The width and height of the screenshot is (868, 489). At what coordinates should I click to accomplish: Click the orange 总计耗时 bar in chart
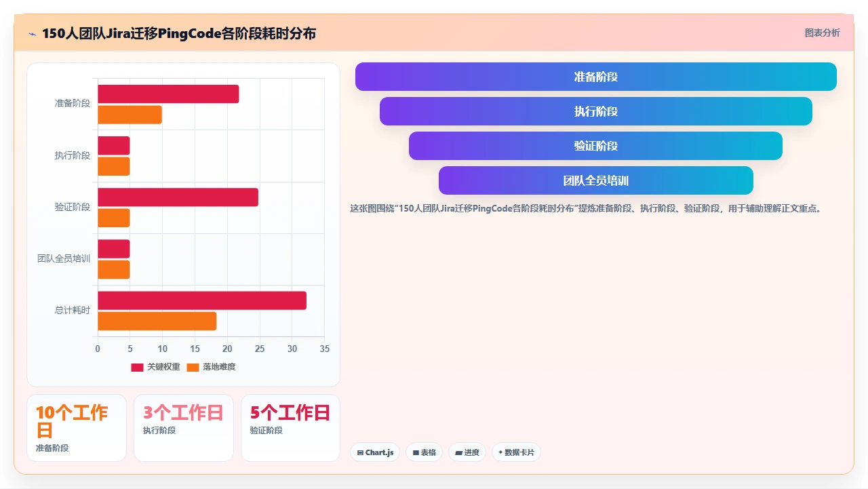point(157,321)
